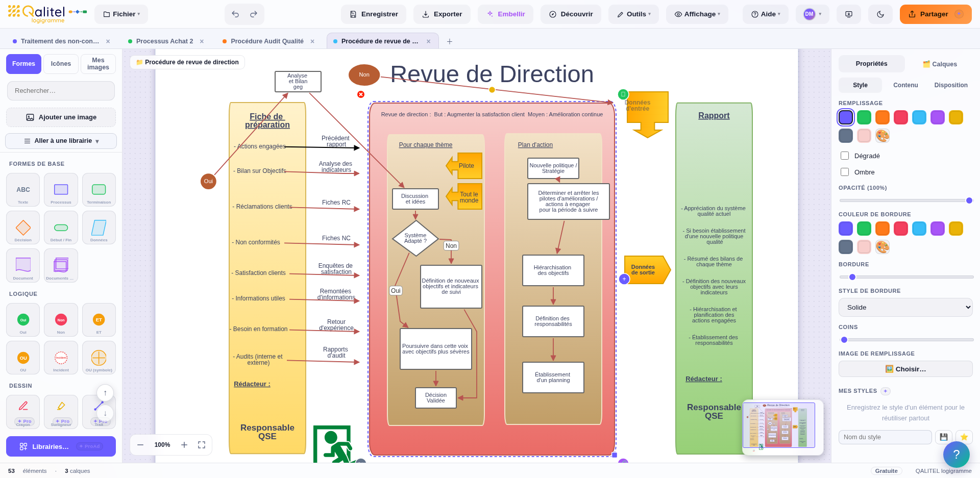Click the red delete marker on canvas

pos(361,94)
